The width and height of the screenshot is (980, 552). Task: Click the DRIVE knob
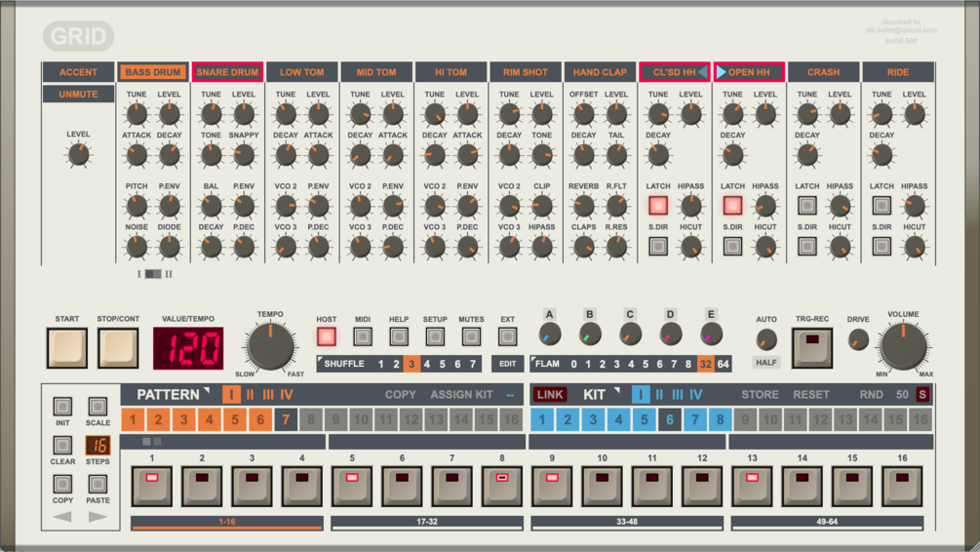858,339
